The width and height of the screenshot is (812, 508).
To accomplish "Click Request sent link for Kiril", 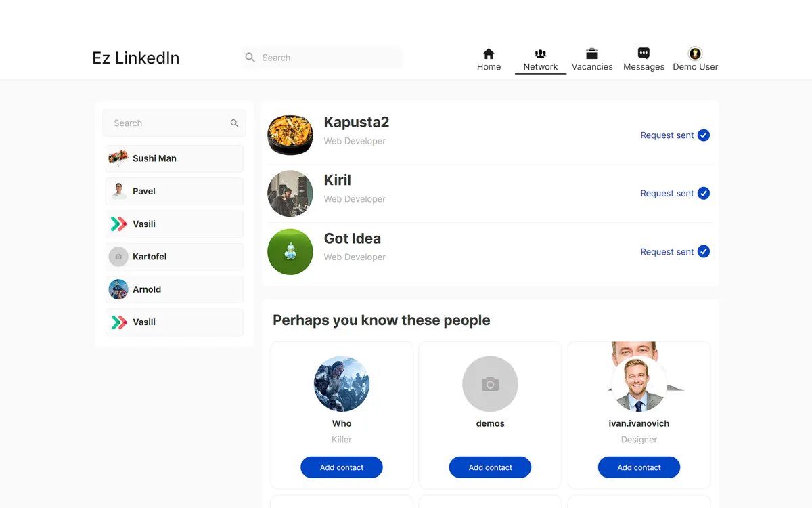I will (667, 194).
